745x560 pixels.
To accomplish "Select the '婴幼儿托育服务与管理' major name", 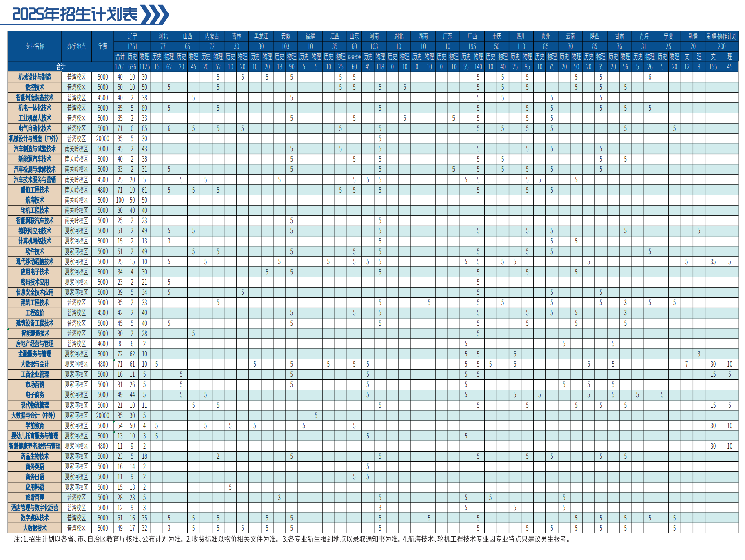I will click(35, 436).
